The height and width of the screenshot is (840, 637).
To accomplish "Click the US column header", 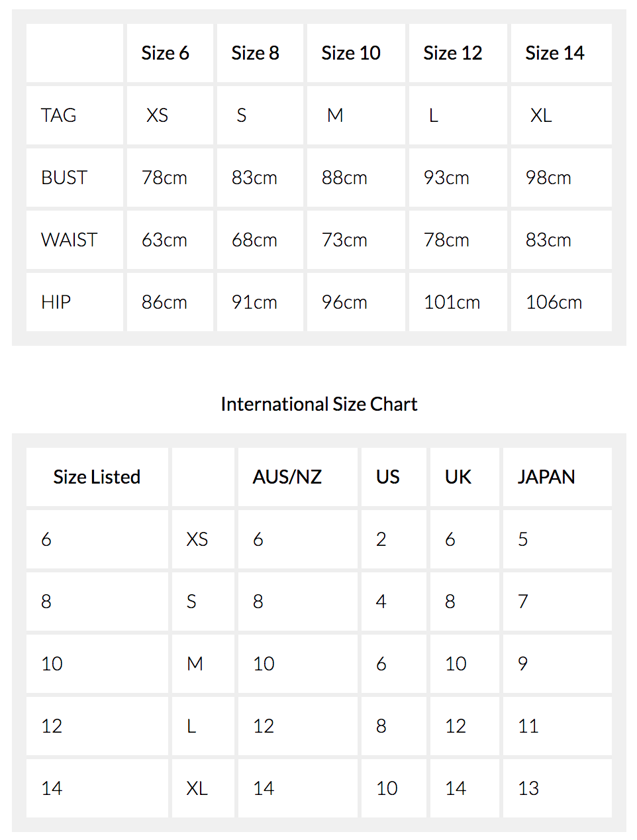I will pyautogui.click(x=388, y=477).
